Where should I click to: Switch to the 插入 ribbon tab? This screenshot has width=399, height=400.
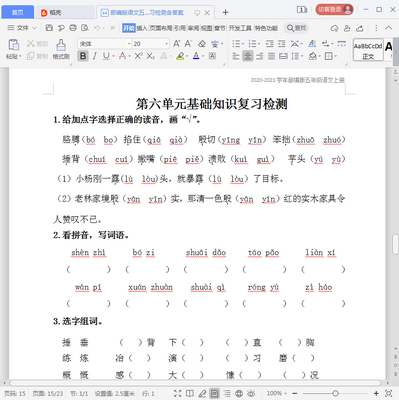[142, 28]
